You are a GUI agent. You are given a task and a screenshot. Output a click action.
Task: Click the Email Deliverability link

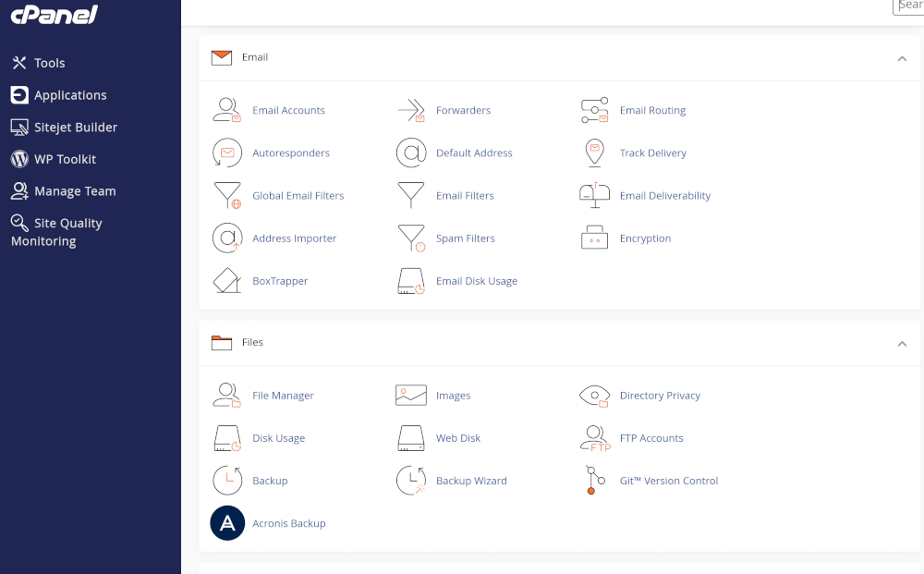664,196
